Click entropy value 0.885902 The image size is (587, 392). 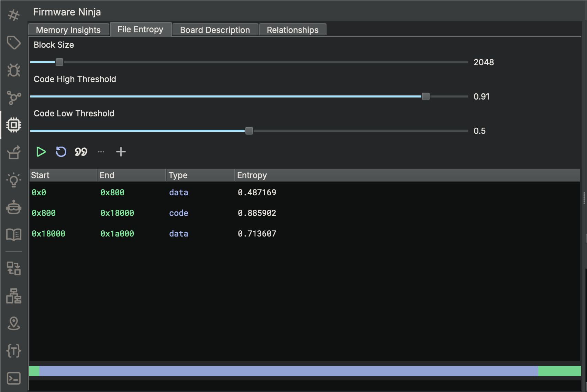257,213
